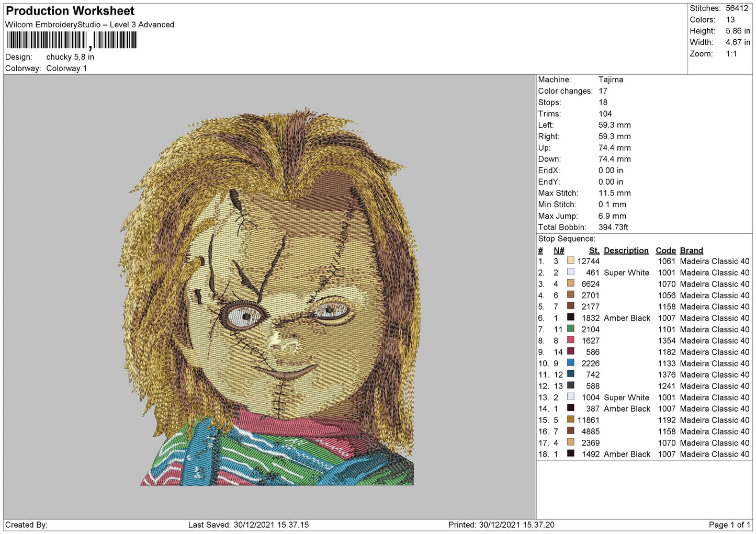Click the "Colorway 1" value
Screen dimensions: 756x534
pyautogui.click(x=66, y=69)
